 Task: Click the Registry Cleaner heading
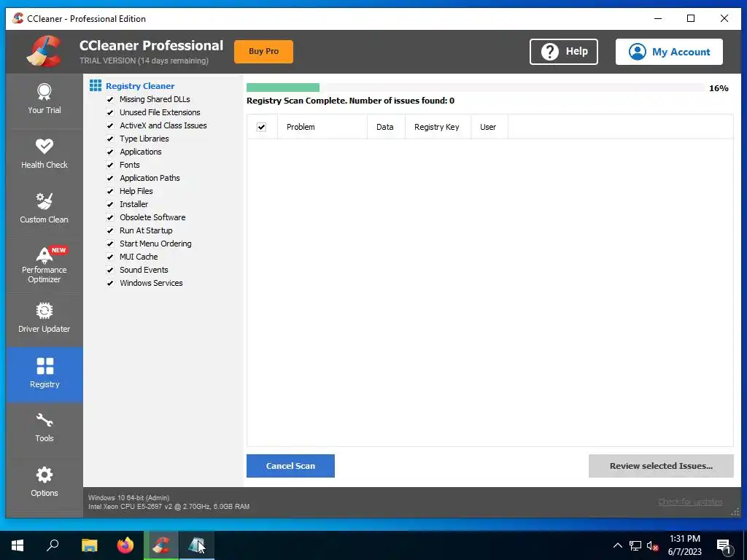tap(140, 86)
